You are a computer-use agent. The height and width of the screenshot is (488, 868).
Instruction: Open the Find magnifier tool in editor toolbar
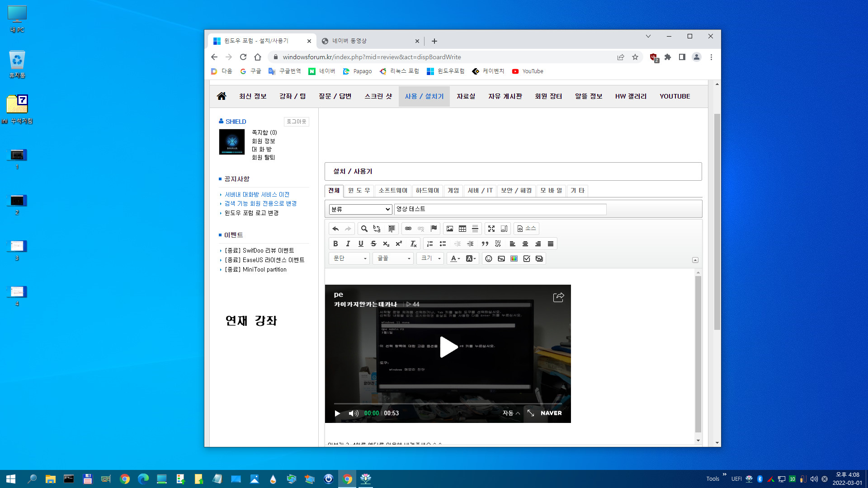click(364, 229)
